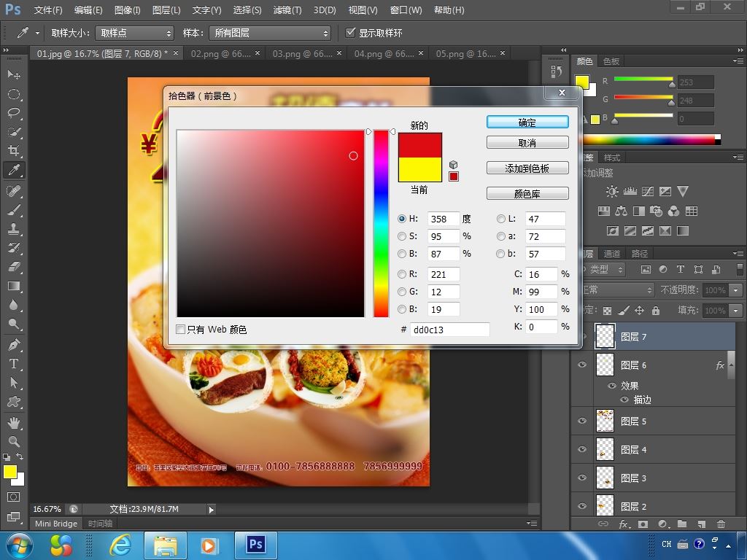Select the Clone Stamp tool
Viewport: 747px width, 560px height.
(x=13, y=229)
